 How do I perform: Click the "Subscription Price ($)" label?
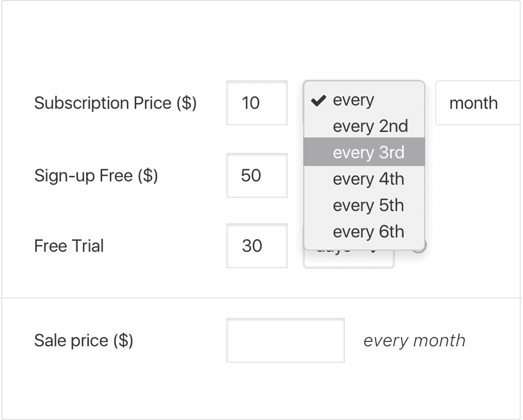click(x=115, y=103)
